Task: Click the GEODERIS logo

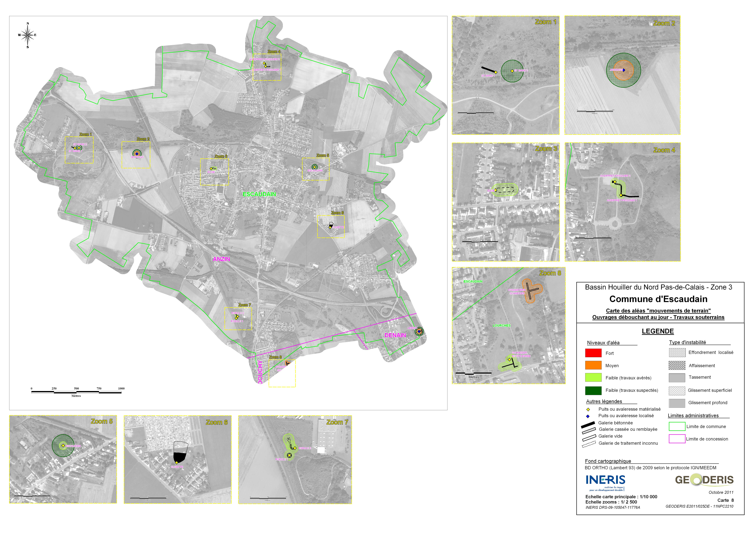Action: 704,480
